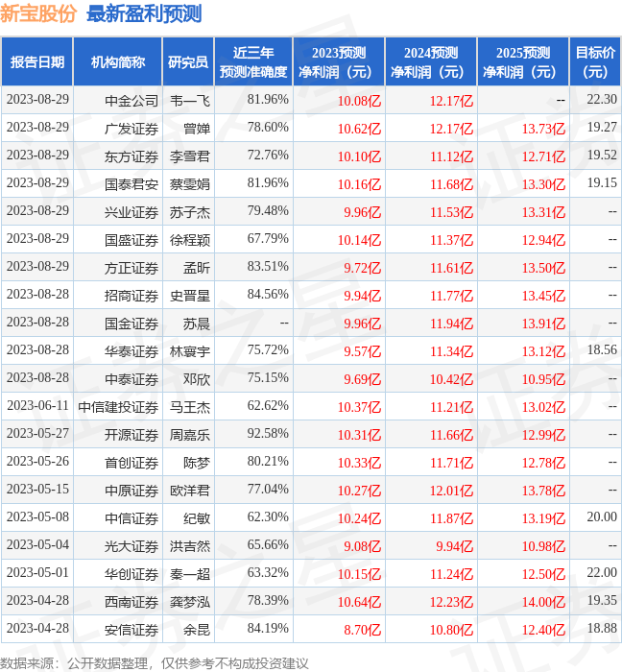Click the 近三年预测准确度 column header

(x=253, y=62)
